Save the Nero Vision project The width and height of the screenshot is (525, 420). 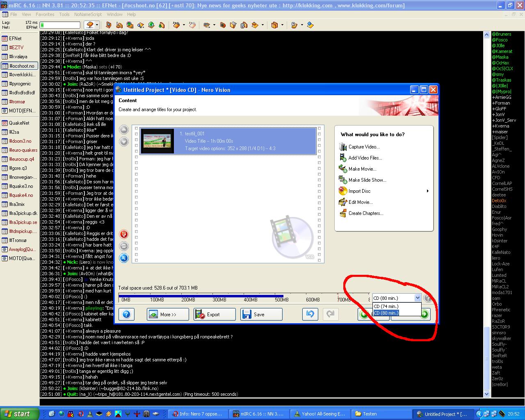click(261, 315)
